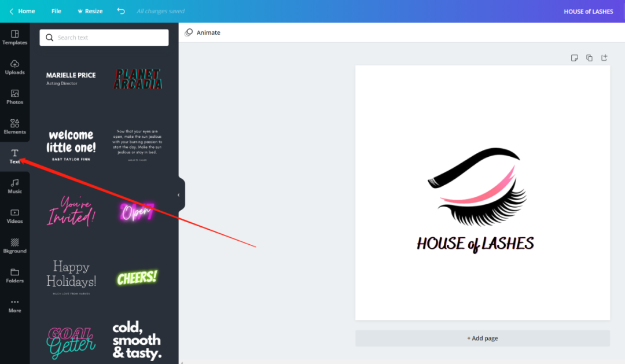Viewport: 625px width, 364px height.
Task: Open the Photos sidebar panel
Action: tap(14, 97)
